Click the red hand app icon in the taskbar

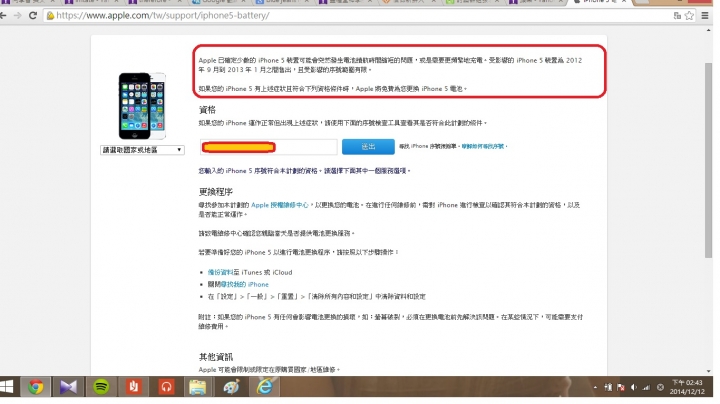134,387
